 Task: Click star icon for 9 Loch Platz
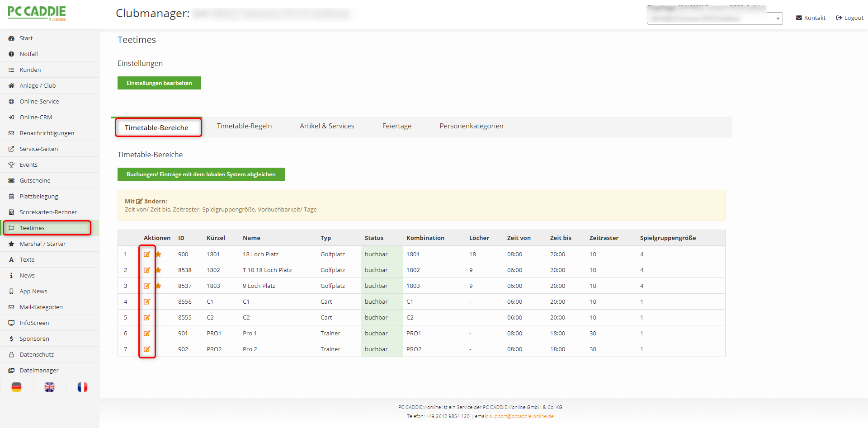[x=158, y=286]
